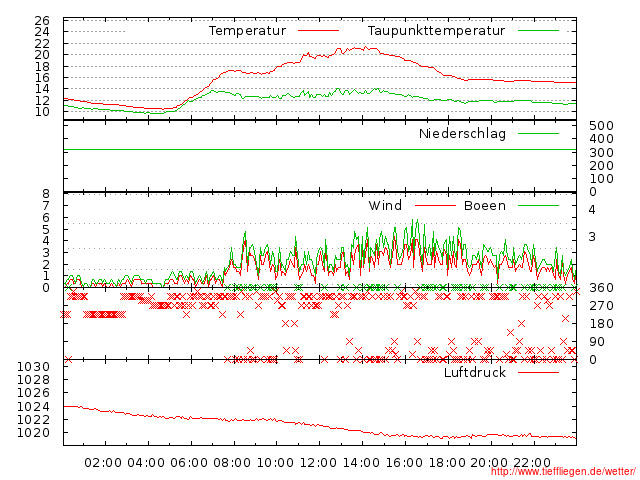Click the 1022 pressure axis value
The image size is (640, 480).
(33, 420)
